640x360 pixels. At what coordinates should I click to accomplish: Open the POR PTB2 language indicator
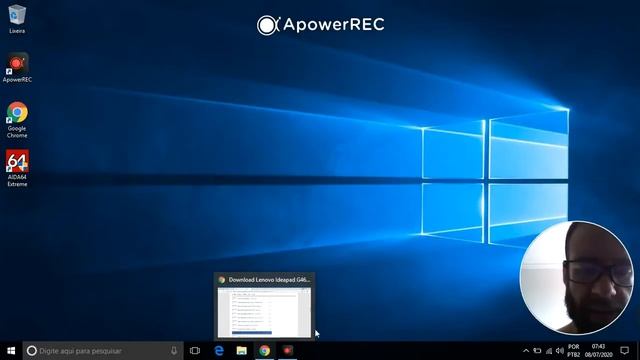(573, 351)
